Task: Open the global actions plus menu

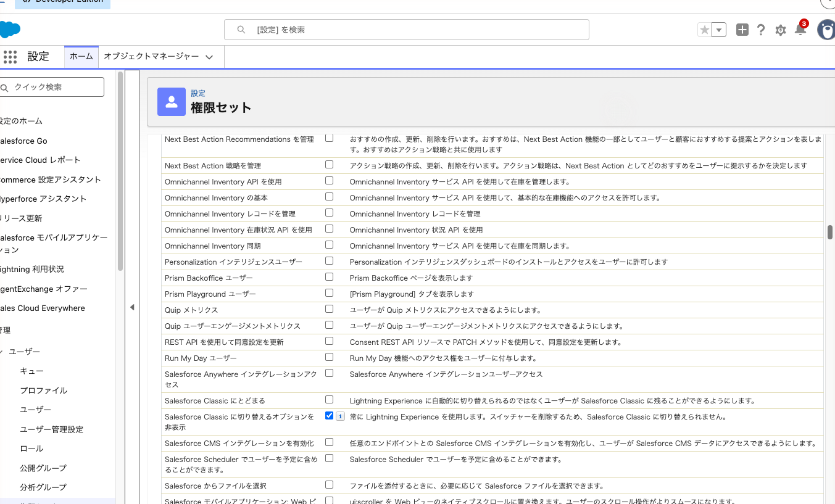Action: tap(742, 30)
